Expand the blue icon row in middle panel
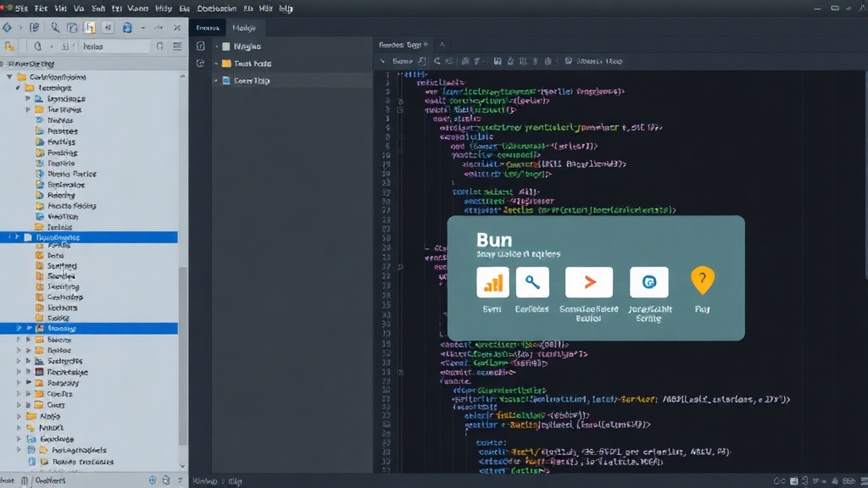Viewport: 868px width, 488px height. click(216, 80)
